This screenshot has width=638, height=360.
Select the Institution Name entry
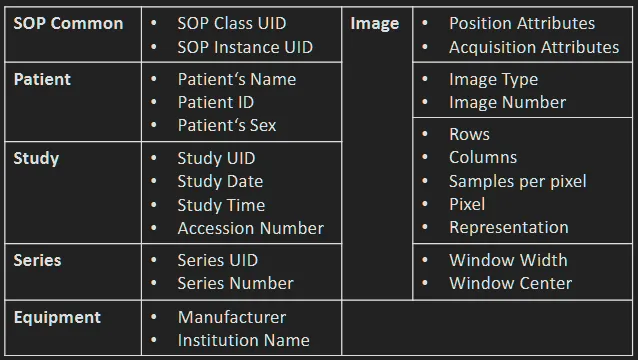(243, 340)
